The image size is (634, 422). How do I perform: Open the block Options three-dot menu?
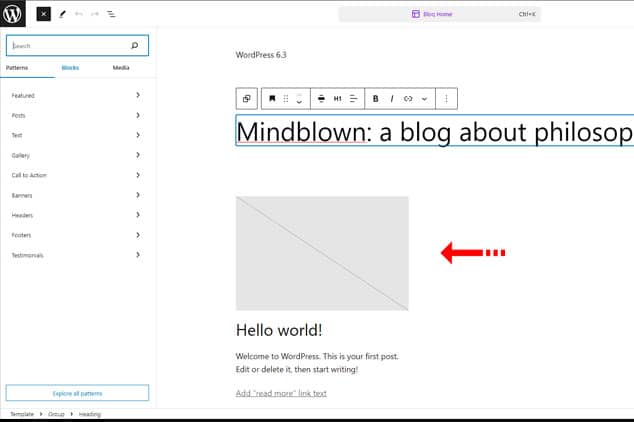pyautogui.click(x=446, y=99)
